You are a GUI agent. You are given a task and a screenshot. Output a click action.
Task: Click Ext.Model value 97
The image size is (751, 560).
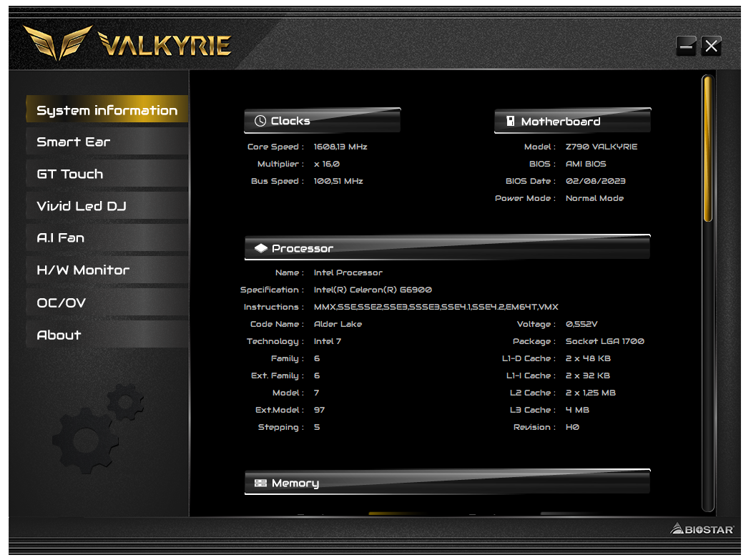320,410
